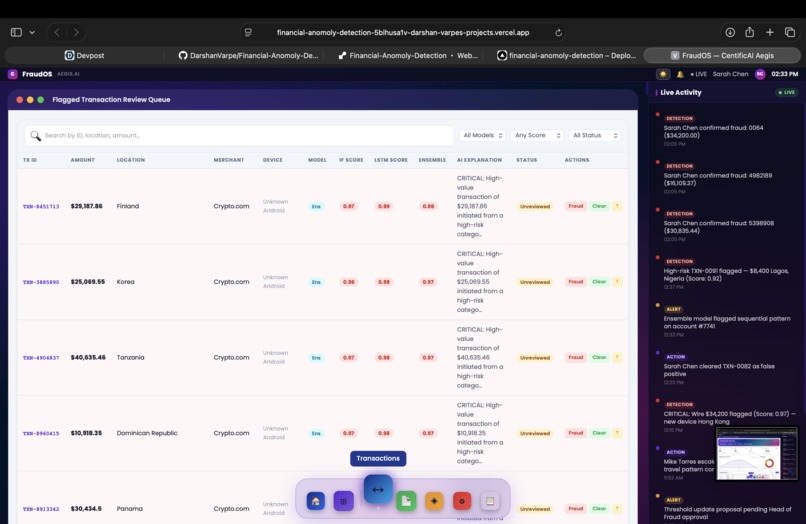Image resolution: width=806 pixels, height=524 pixels.
Task: Switch to financial-anomaly-detection Deployment tab
Action: [x=566, y=56]
